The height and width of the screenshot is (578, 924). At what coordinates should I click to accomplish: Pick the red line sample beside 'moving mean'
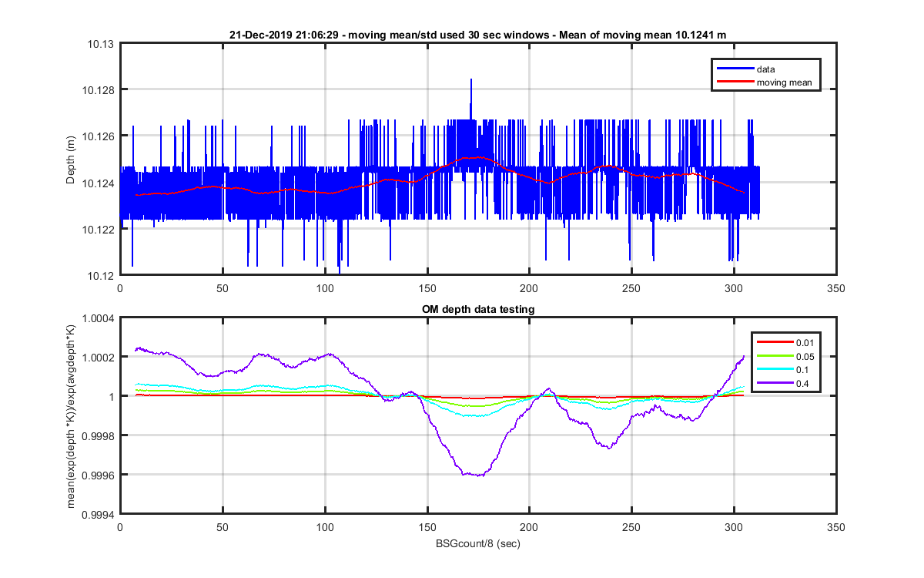pos(734,82)
